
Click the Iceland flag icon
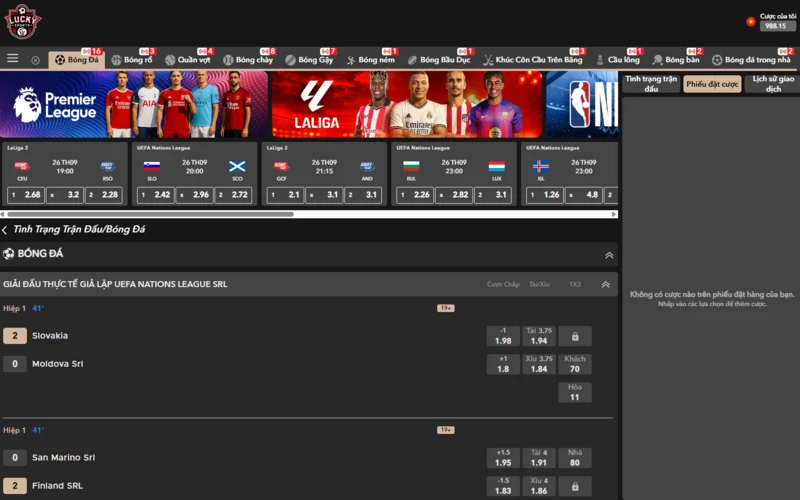(x=541, y=166)
